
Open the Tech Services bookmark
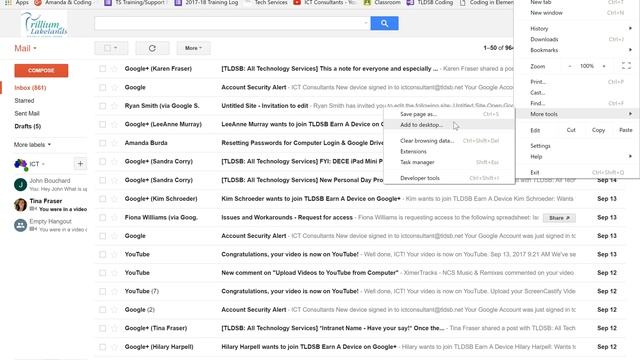[x=266, y=2]
